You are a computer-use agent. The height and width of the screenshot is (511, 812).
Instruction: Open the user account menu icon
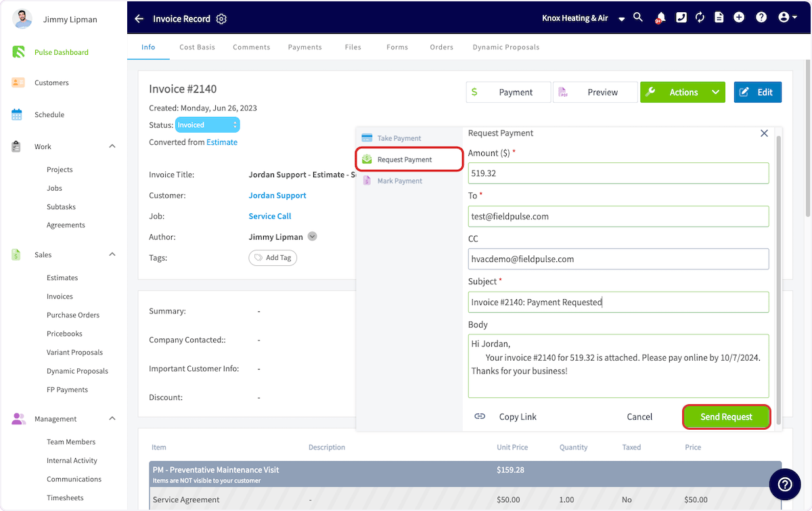pyautogui.click(x=787, y=18)
